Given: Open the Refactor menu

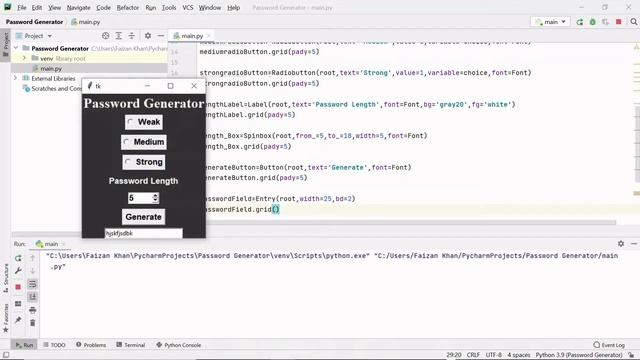Looking at the screenshot, I should [x=128, y=8].
